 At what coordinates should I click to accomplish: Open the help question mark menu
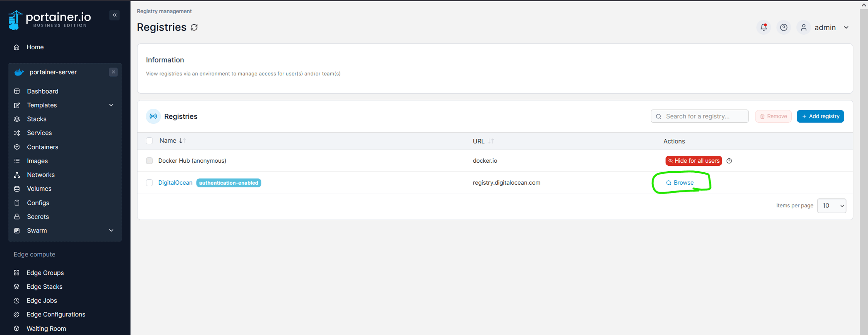(784, 27)
